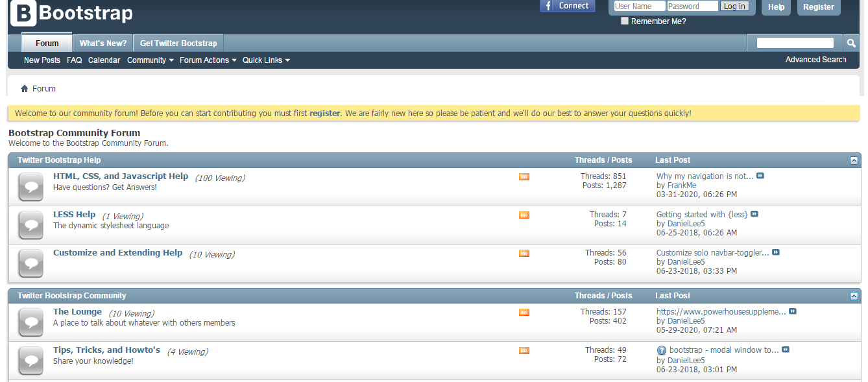Click forum status icon for Customize and Extending Help

(x=30, y=263)
